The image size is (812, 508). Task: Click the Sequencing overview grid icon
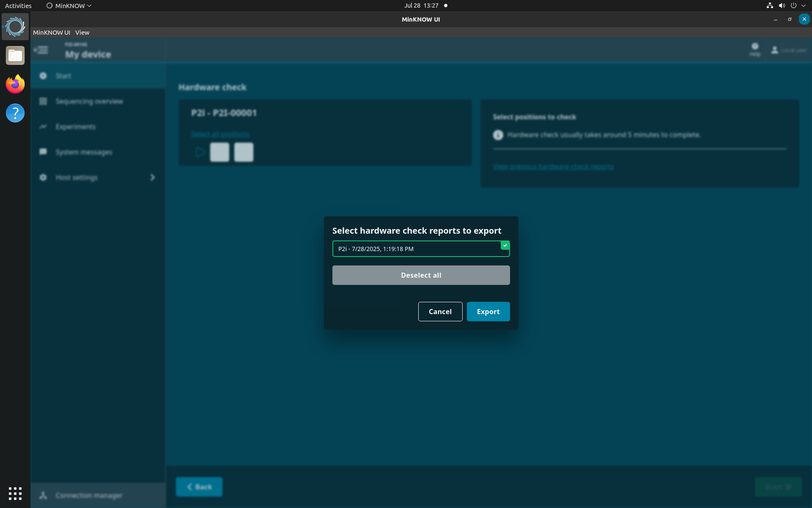(43, 101)
